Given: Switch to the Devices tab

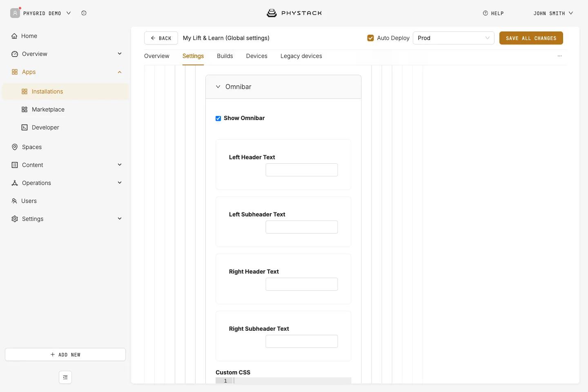Looking at the screenshot, I should click(257, 56).
